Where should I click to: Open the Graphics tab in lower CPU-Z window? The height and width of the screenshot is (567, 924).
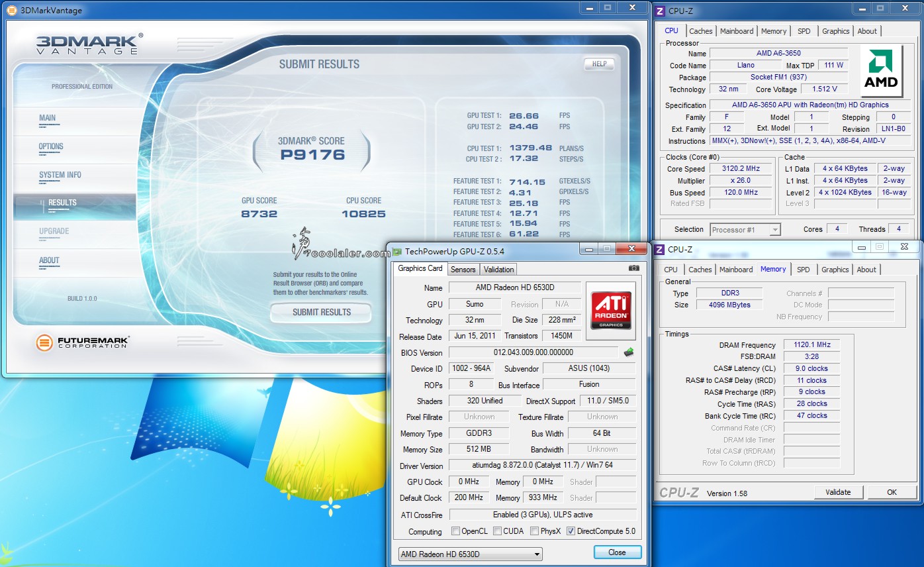[x=835, y=270]
